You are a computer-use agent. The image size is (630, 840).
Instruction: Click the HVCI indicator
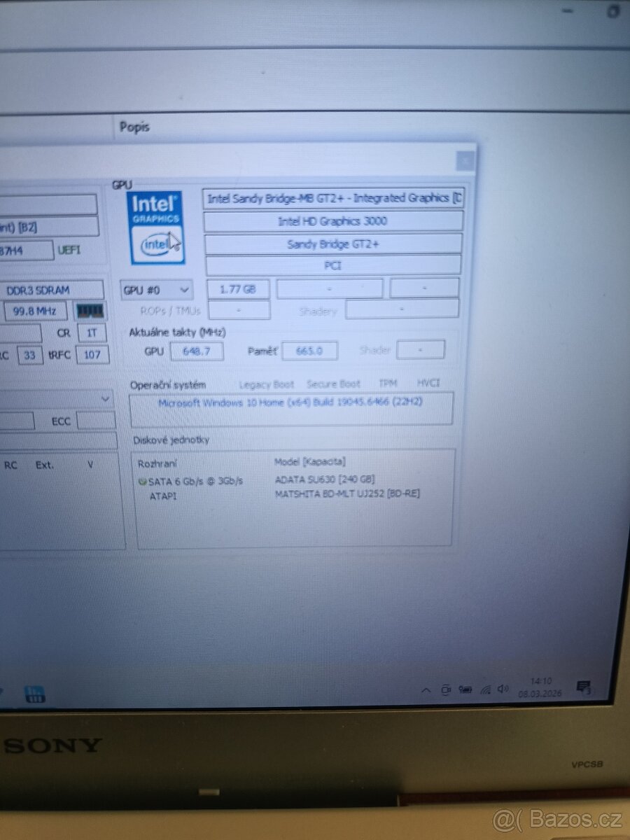tap(428, 383)
